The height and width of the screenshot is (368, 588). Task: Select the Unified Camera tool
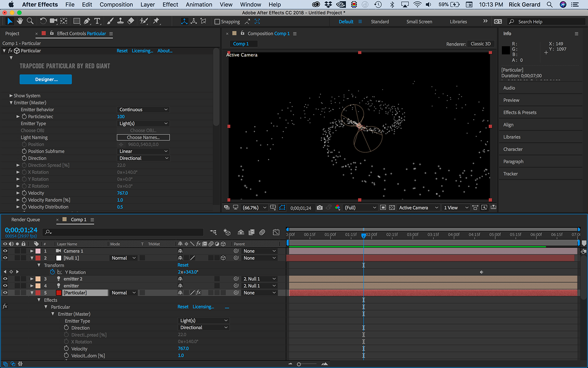53,21
